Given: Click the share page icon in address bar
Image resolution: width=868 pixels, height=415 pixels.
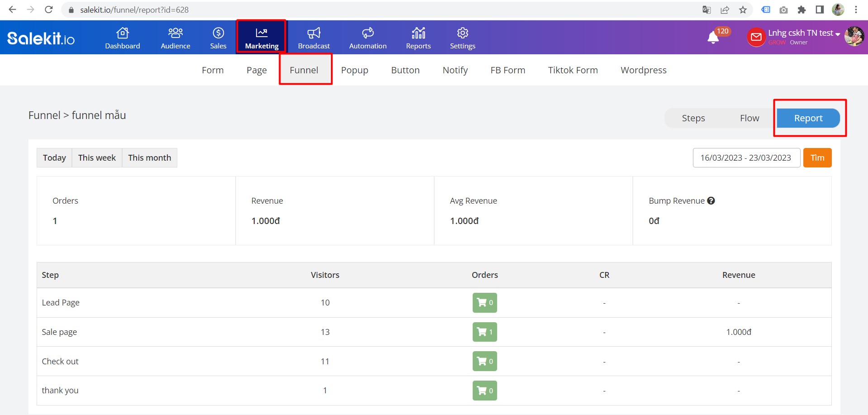Looking at the screenshot, I should tap(725, 10).
